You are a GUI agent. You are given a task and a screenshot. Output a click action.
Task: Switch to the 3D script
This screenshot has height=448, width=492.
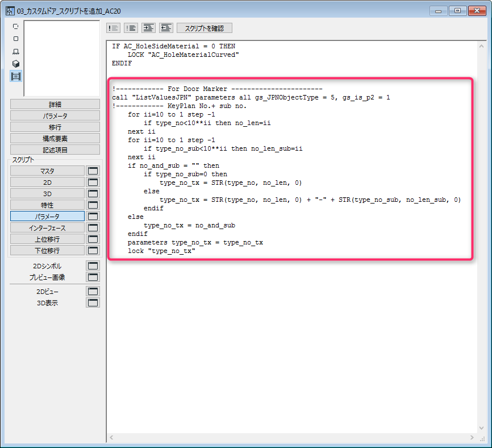tap(47, 193)
